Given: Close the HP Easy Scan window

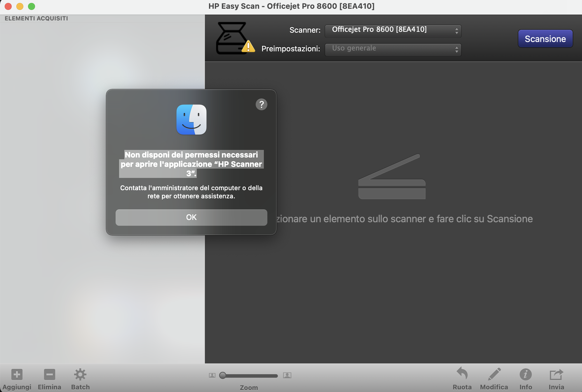Looking at the screenshot, I should click(x=8, y=6).
